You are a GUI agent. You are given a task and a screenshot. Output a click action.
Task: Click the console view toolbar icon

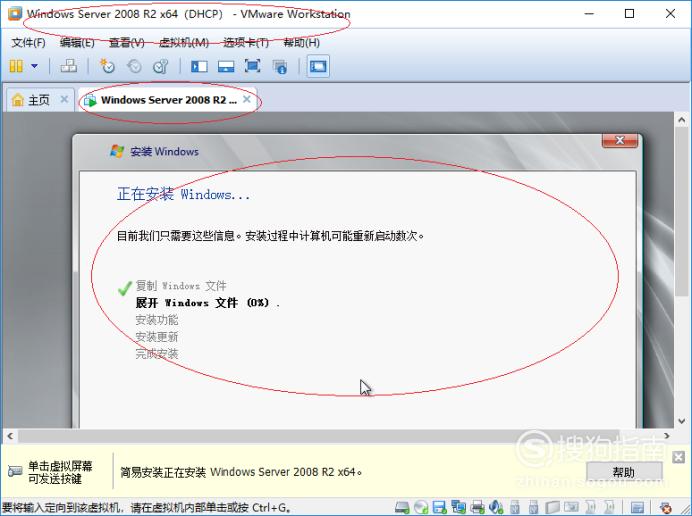318,67
